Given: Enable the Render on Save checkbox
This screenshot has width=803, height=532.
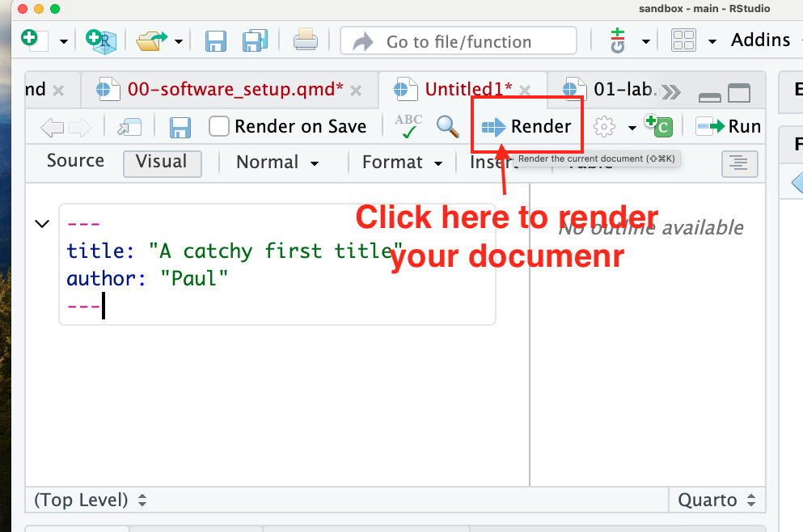Looking at the screenshot, I should coord(219,126).
